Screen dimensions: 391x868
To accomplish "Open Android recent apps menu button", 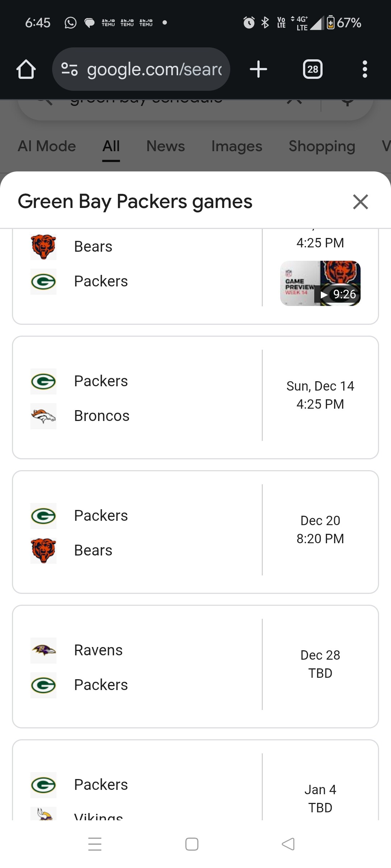I will coord(95,844).
